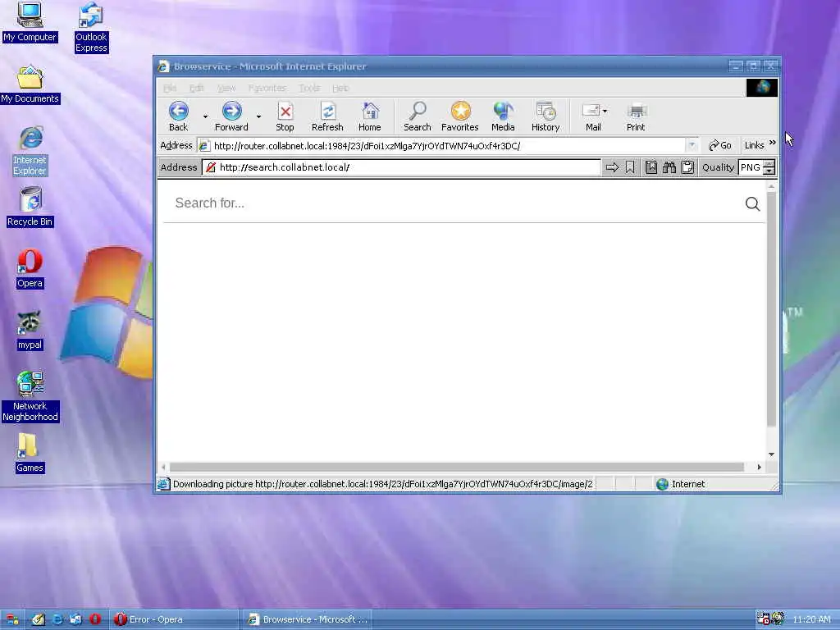Screen dimensions: 840x630
Task: Click the Go button
Action: [719, 146]
